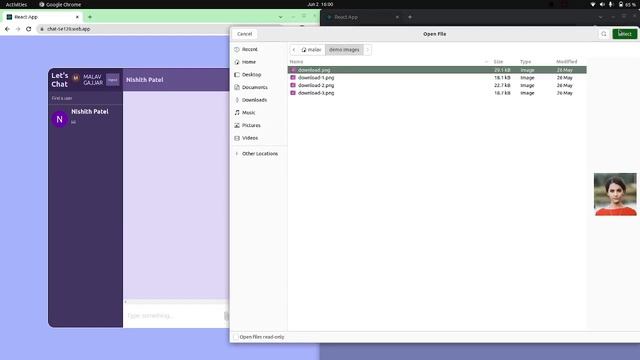The image size is (640, 360).
Task: Click the preview thumbnail of the woman
Action: point(615,194)
